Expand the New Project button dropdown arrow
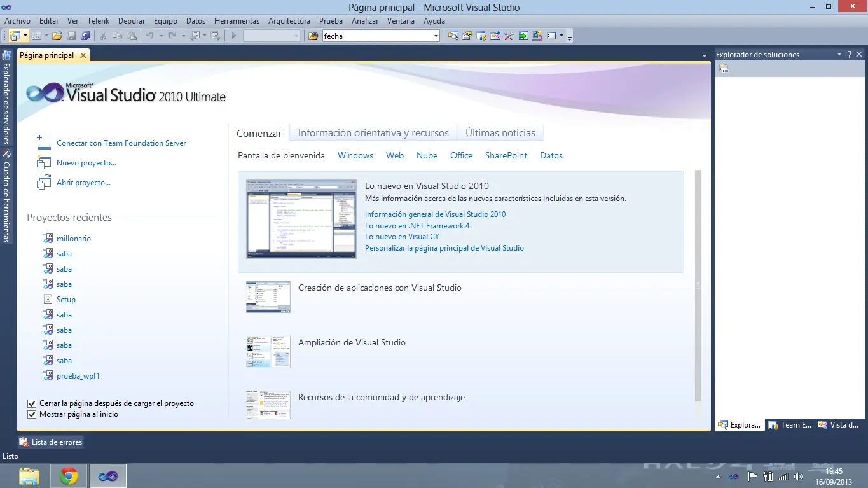The image size is (868, 488). (x=25, y=36)
